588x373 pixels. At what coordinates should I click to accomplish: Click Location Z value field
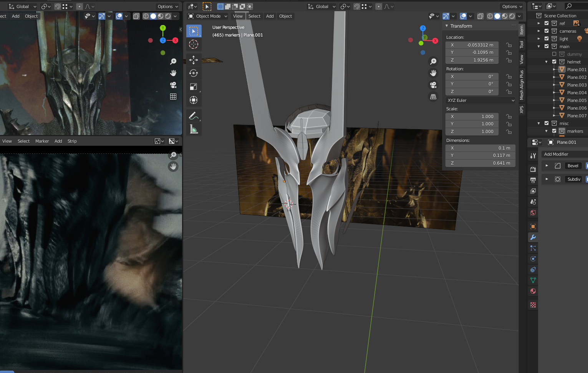[472, 60]
